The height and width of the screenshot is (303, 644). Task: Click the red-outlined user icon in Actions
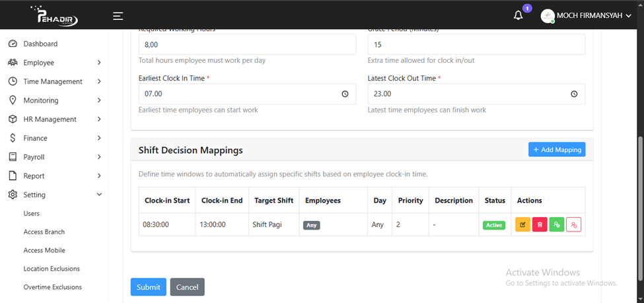[x=574, y=225]
